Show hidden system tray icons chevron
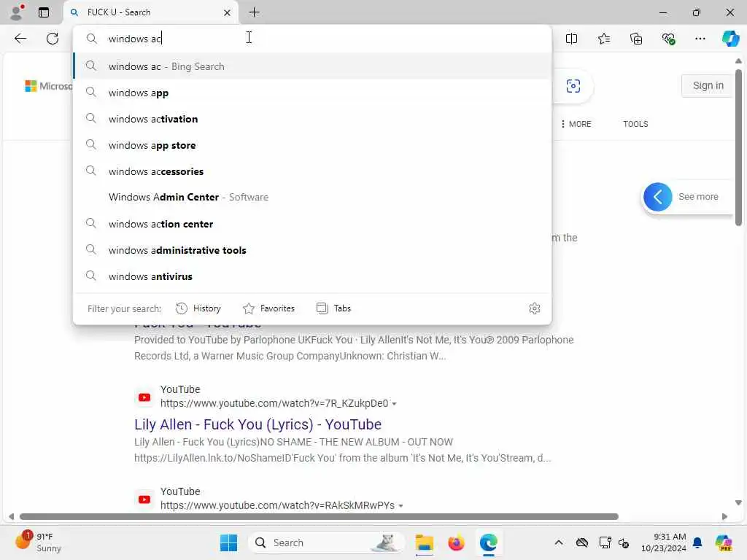 (x=559, y=542)
